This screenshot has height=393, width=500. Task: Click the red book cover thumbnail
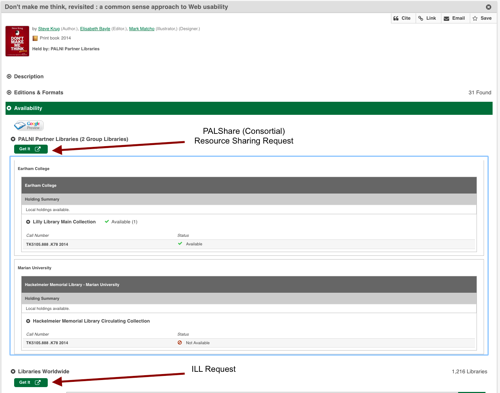pyautogui.click(x=17, y=41)
